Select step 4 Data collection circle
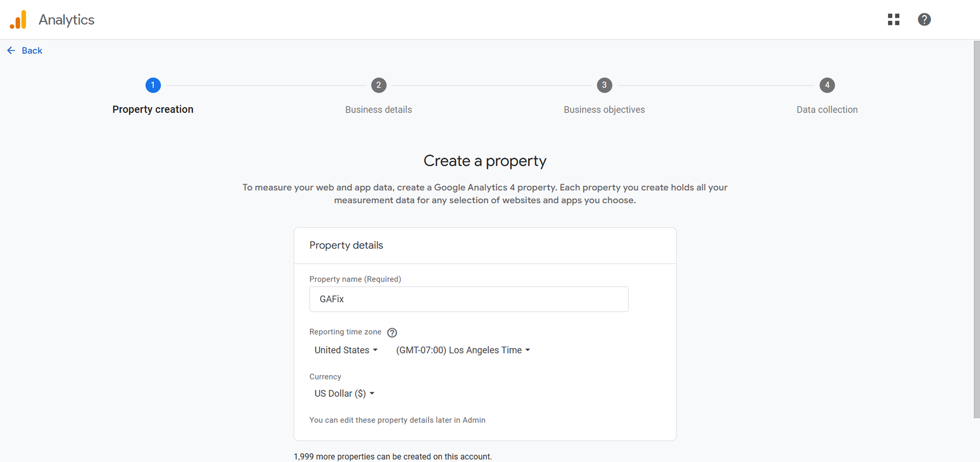Image resolution: width=980 pixels, height=462 pixels. pyautogui.click(x=827, y=85)
